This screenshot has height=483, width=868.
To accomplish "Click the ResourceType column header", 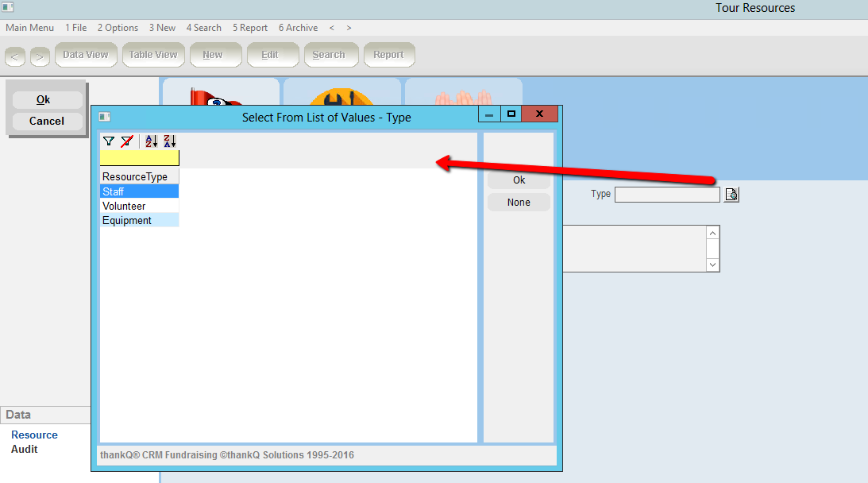I will click(x=139, y=176).
